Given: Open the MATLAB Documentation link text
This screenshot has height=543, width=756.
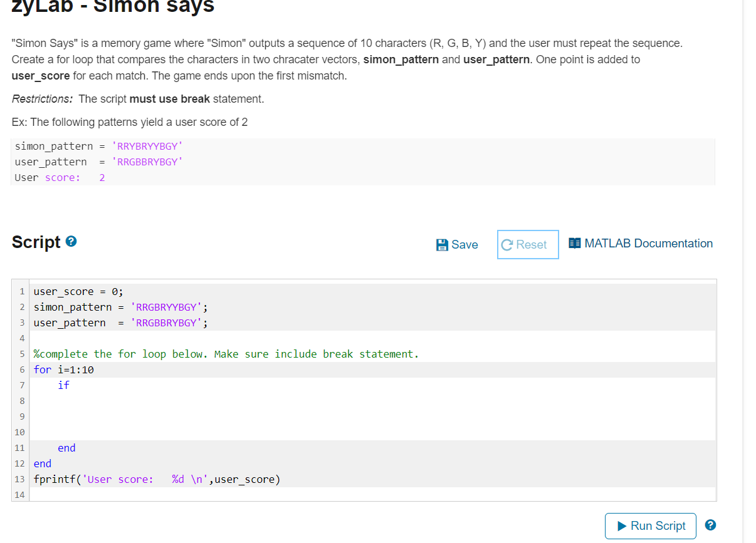Looking at the screenshot, I should click(648, 244).
